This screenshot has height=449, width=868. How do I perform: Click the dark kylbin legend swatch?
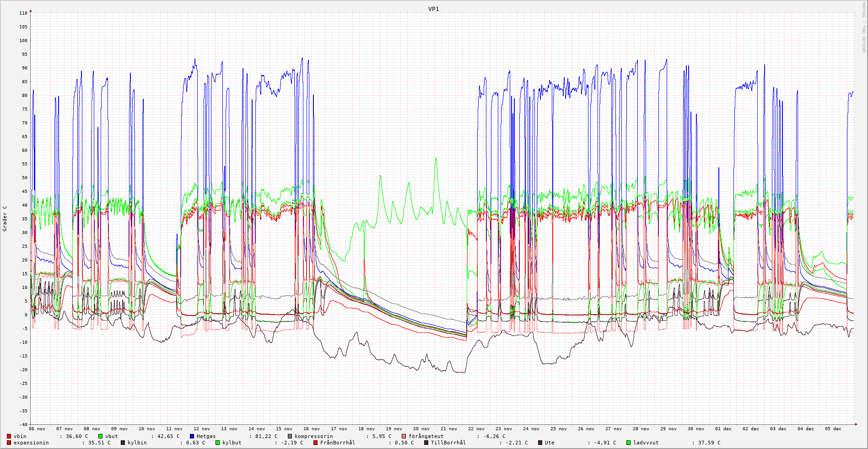(123, 443)
